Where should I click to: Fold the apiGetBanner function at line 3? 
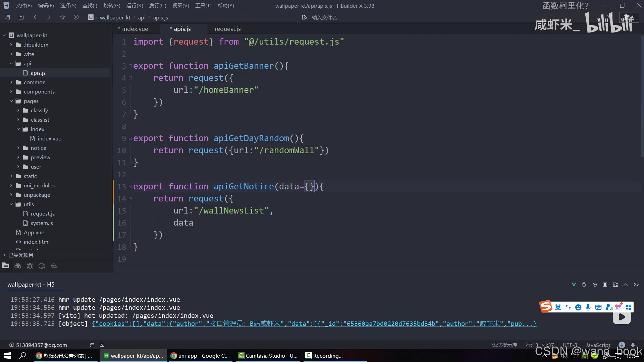(x=130, y=66)
